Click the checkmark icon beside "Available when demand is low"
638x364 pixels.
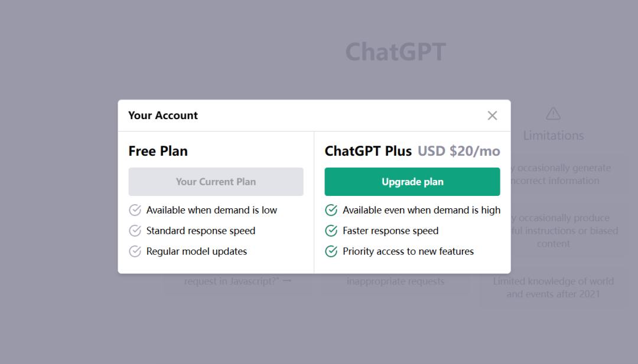coord(135,210)
